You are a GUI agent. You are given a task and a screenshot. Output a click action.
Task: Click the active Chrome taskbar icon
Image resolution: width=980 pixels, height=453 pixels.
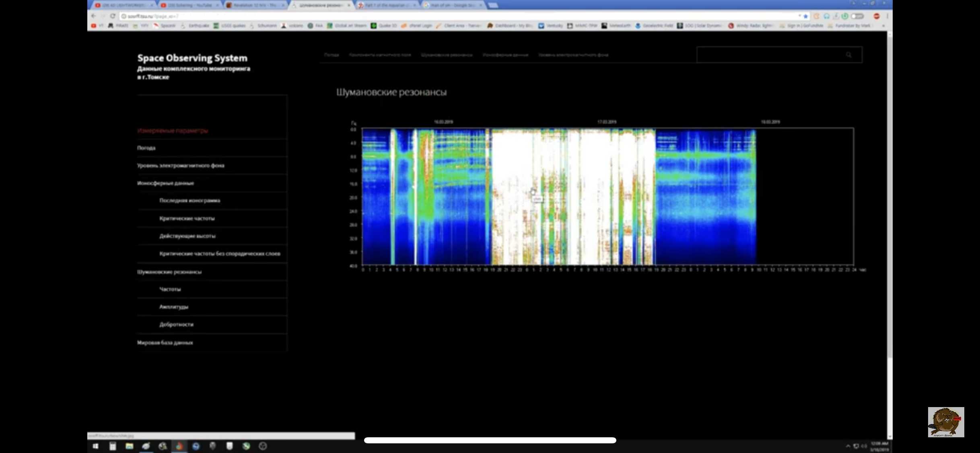point(179,446)
